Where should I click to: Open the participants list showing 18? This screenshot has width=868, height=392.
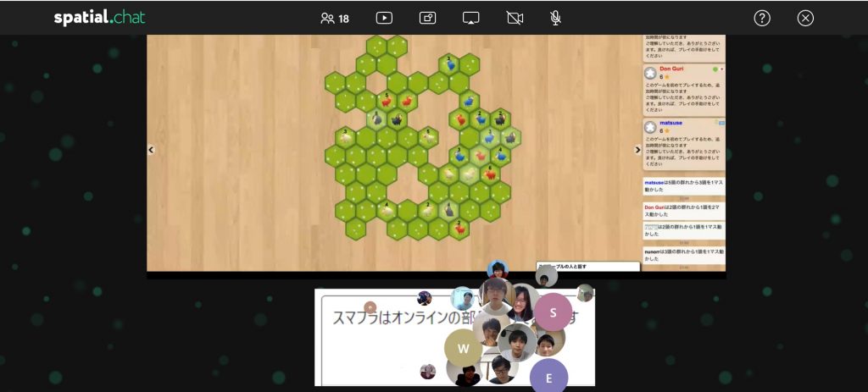[x=335, y=19]
